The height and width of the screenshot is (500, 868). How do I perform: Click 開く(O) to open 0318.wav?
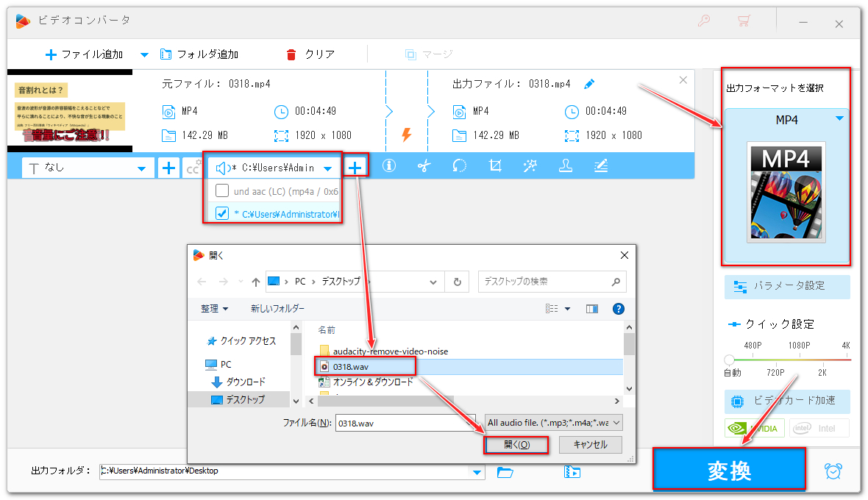click(516, 445)
